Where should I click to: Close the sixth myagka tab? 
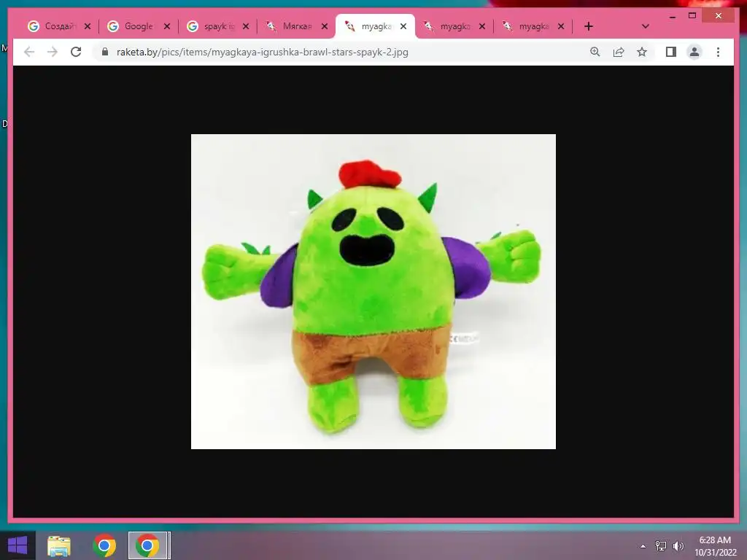[x=482, y=26]
